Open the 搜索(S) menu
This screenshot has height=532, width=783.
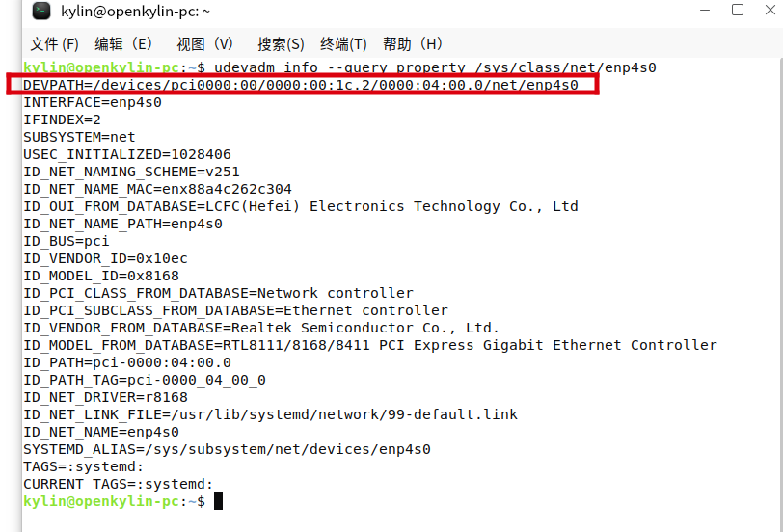[281, 44]
